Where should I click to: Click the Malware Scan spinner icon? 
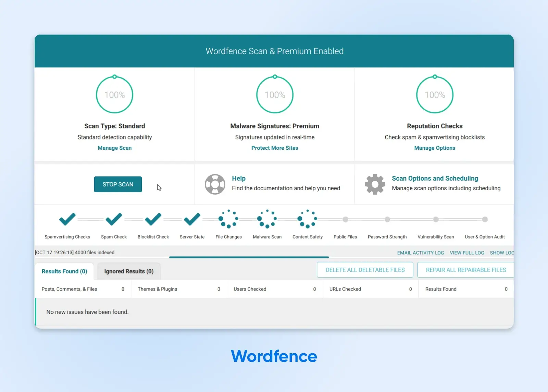coord(267,219)
